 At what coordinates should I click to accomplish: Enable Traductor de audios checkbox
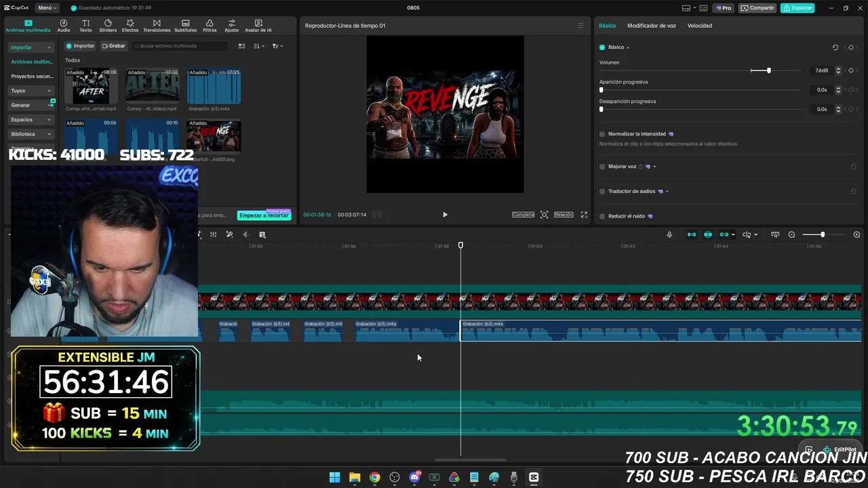(x=602, y=192)
